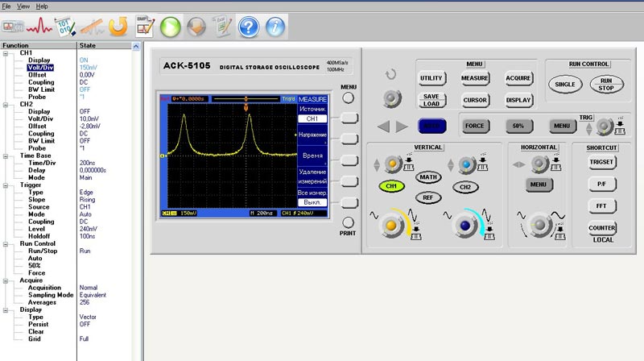Click the MEASURE menu button
Screen dimensions: 644x361
(x=475, y=78)
